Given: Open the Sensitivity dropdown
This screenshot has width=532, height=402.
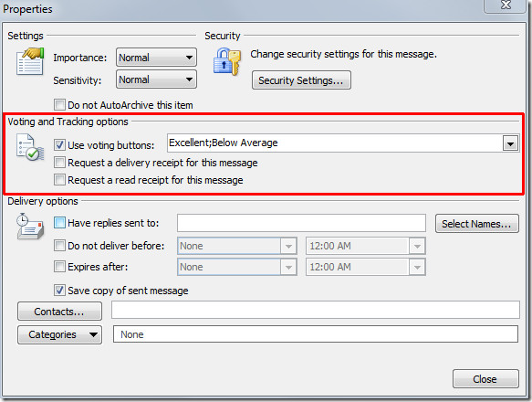Looking at the screenshot, I should (x=156, y=79).
